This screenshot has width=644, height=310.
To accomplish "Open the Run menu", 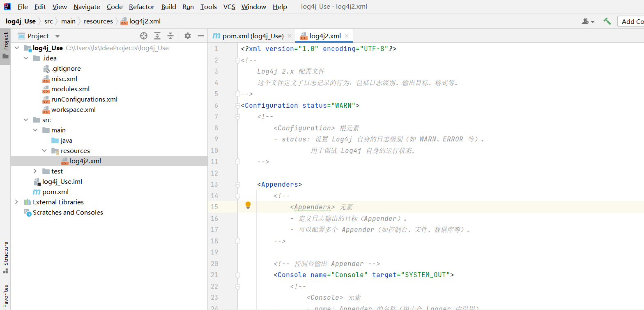I will click(x=188, y=7).
